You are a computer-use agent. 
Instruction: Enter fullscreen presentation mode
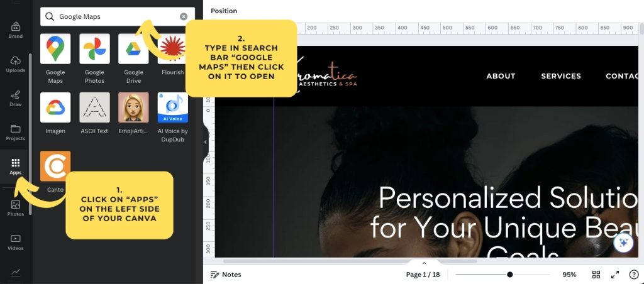[x=615, y=275]
